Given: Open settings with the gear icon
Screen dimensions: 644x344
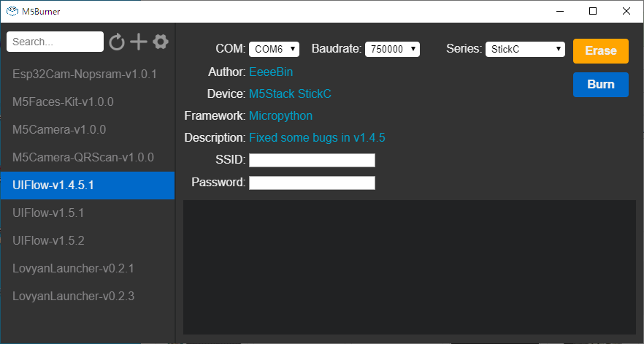Looking at the screenshot, I should (161, 42).
